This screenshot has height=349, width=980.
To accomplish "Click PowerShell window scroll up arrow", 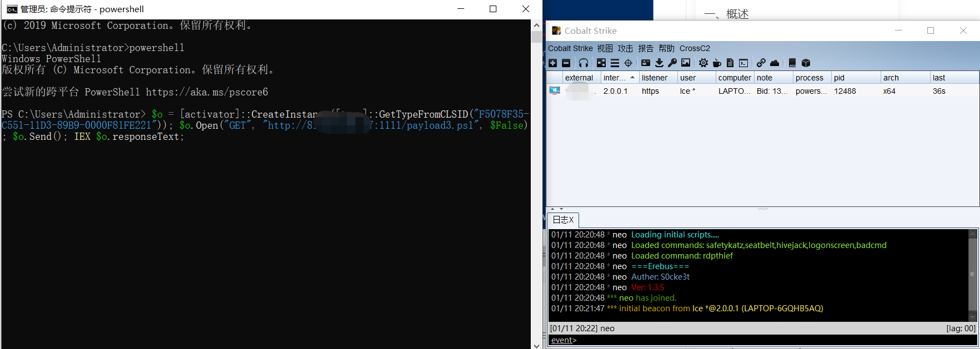I will [536, 26].
